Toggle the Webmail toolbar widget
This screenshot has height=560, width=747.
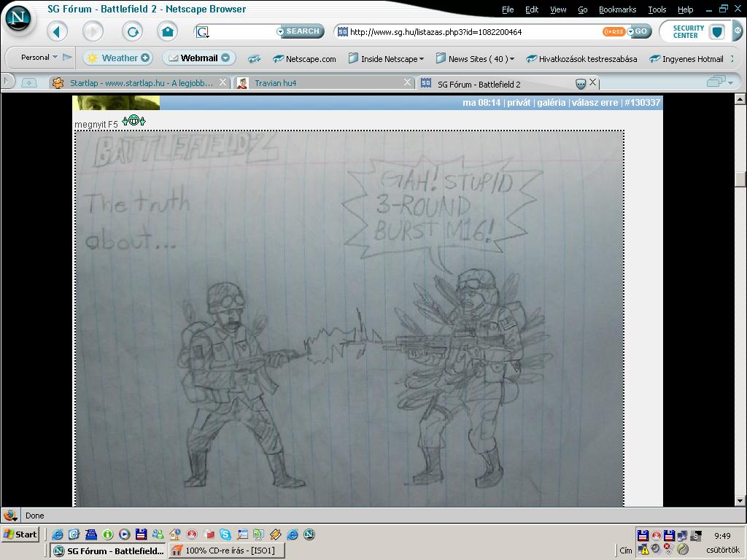tap(198, 58)
